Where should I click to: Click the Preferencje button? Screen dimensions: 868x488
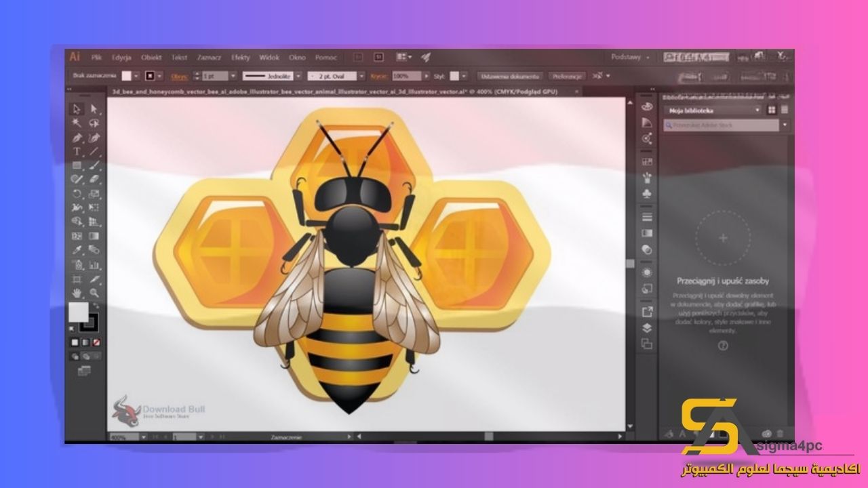coord(568,76)
